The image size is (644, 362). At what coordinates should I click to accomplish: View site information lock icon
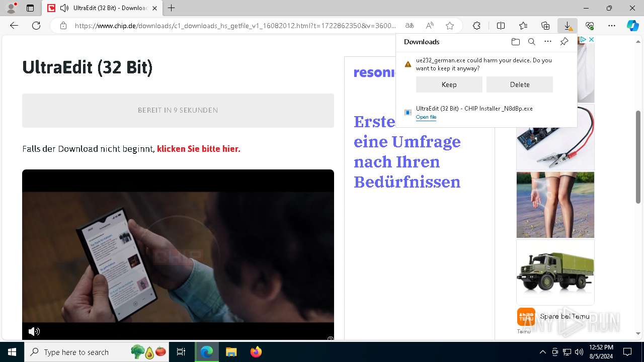(63, 26)
